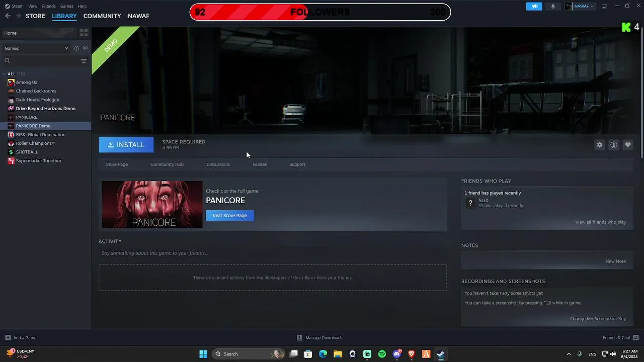Open Friends & Chat icon
Viewport: 644px width, 362px height.
636,338
